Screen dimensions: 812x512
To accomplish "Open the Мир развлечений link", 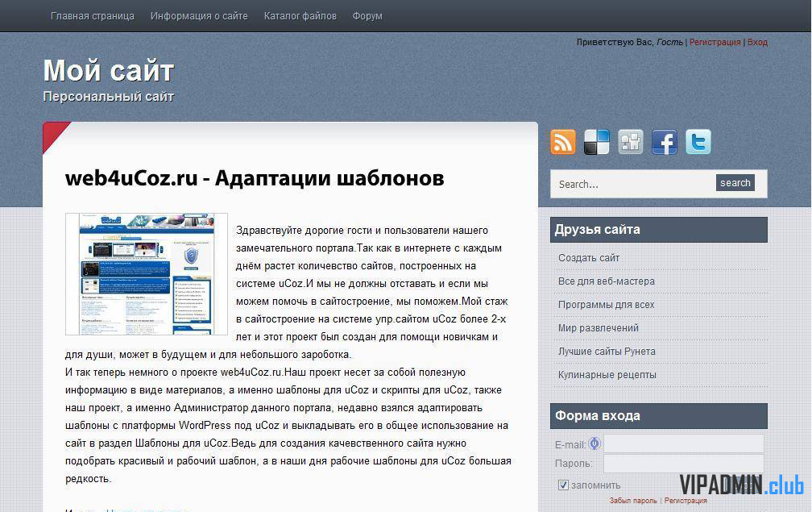I will tap(598, 327).
